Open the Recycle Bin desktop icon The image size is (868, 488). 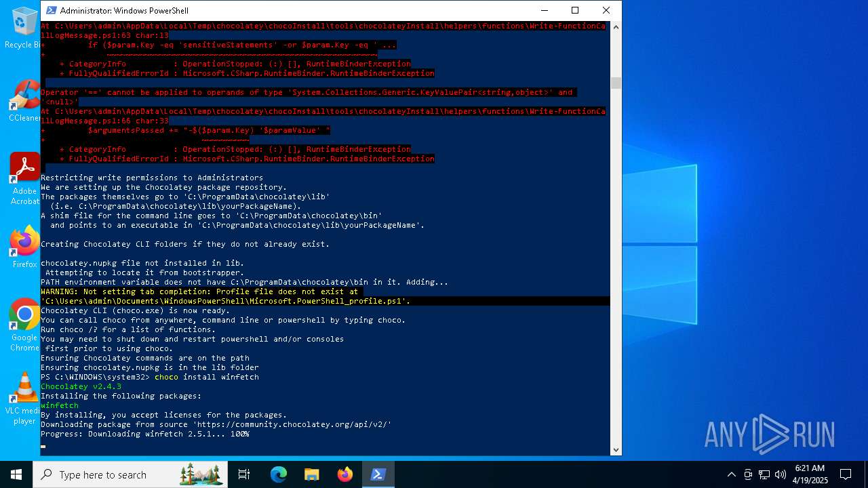click(x=24, y=27)
